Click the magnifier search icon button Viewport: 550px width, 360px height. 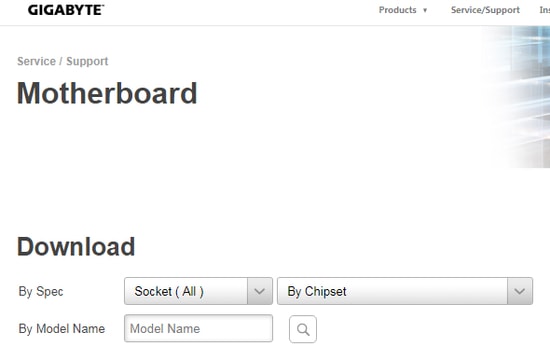(303, 329)
